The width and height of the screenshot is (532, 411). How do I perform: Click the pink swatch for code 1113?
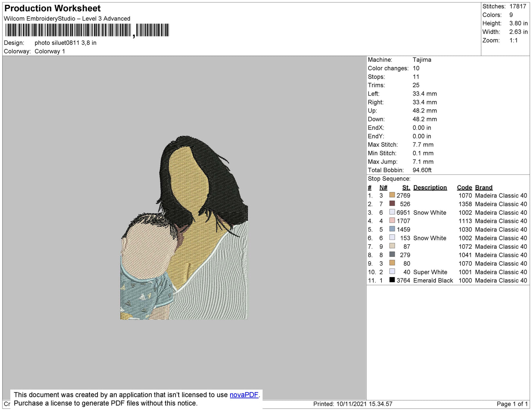coord(392,220)
